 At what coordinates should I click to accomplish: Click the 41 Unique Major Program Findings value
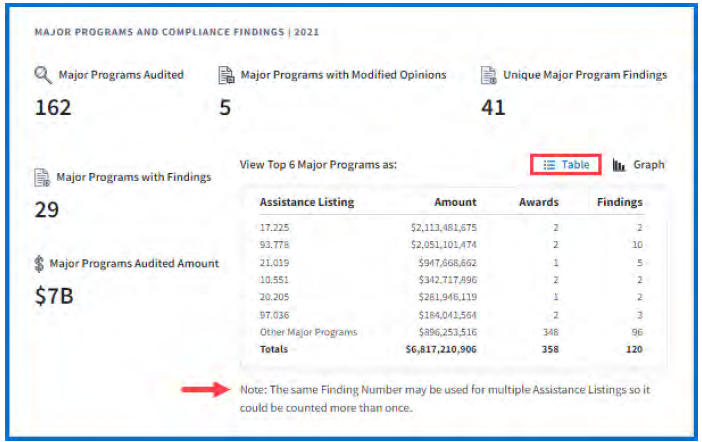click(493, 107)
